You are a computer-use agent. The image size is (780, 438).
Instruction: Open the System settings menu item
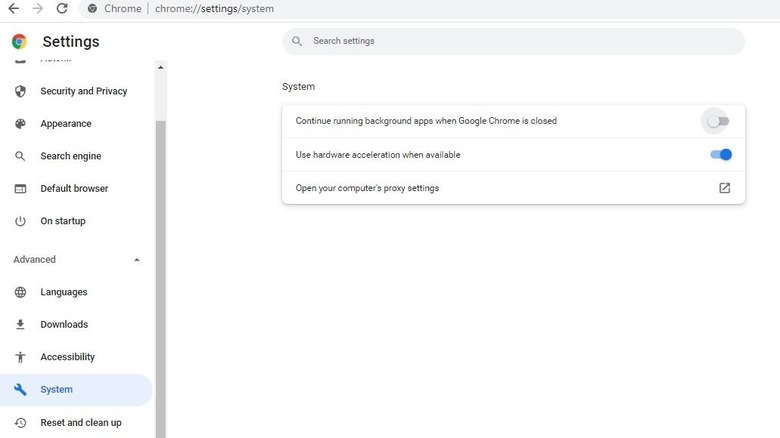tap(57, 390)
